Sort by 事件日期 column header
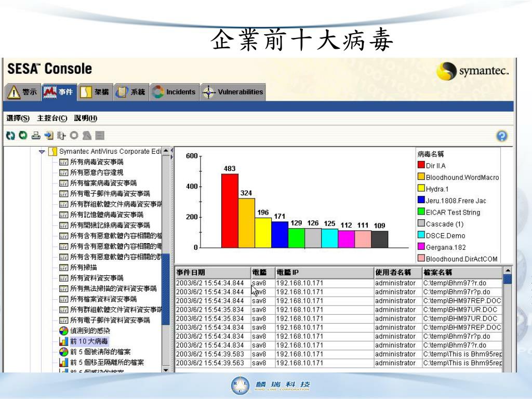 212,272
